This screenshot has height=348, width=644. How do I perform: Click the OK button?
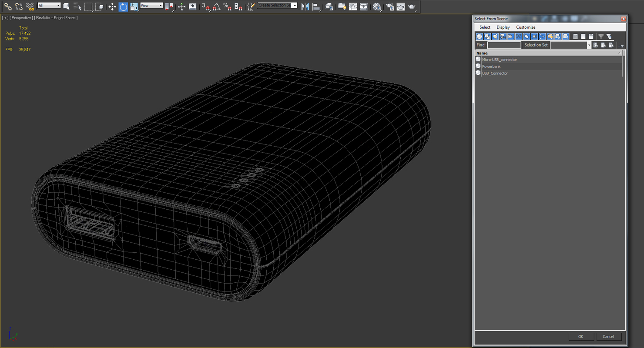pyautogui.click(x=580, y=336)
